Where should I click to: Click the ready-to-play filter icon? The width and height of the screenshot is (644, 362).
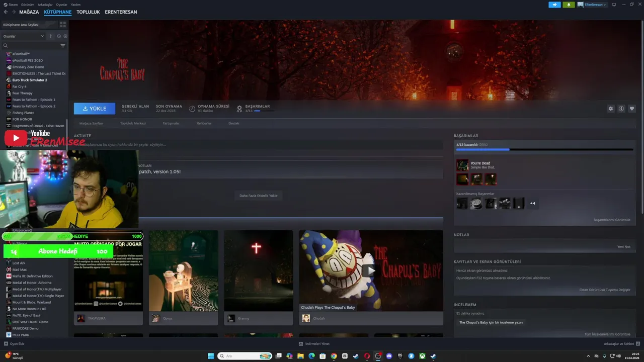pyautogui.click(x=65, y=36)
